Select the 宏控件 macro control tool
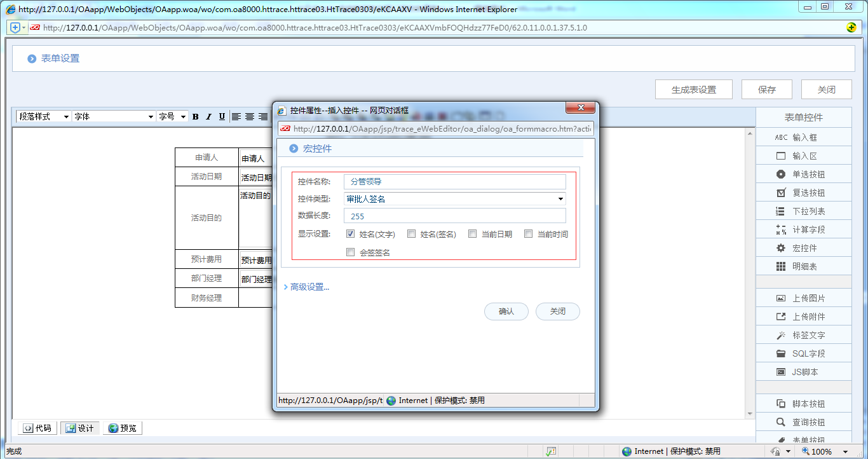The height and width of the screenshot is (459, 868). click(x=803, y=247)
